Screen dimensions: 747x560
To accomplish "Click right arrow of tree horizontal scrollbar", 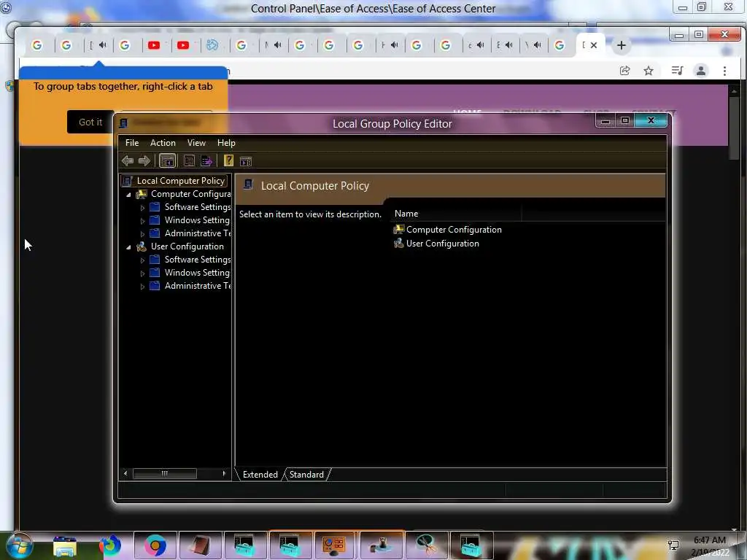I will click(224, 473).
